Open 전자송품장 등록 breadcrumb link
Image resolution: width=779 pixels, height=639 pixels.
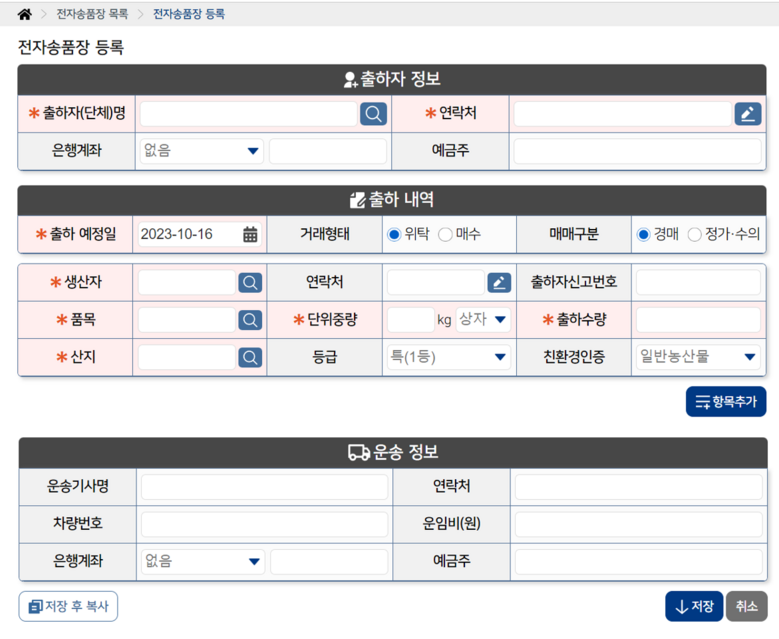click(189, 14)
